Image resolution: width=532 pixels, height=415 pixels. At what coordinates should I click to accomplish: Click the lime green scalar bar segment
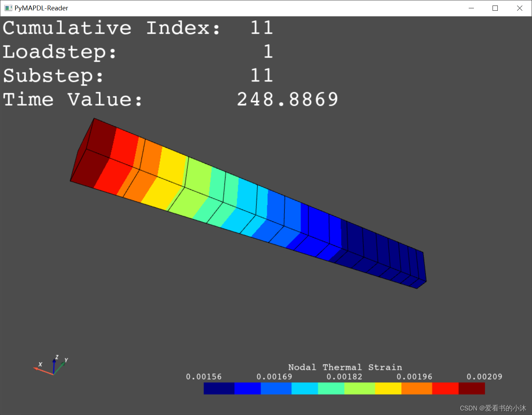tap(359, 388)
